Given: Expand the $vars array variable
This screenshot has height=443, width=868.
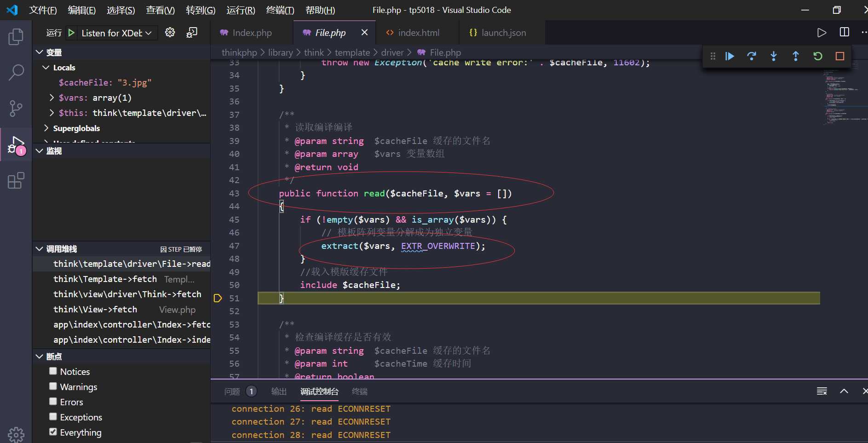Looking at the screenshot, I should pos(52,98).
